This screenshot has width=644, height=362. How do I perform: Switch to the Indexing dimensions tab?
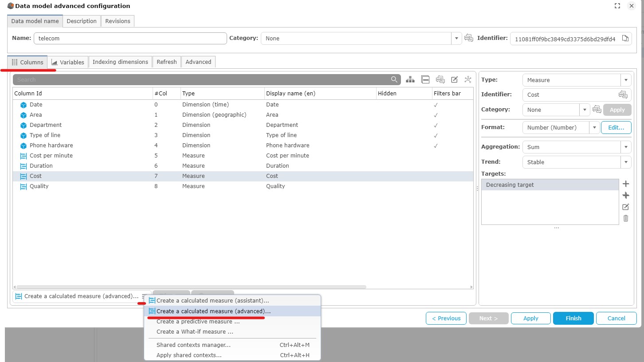(120, 62)
